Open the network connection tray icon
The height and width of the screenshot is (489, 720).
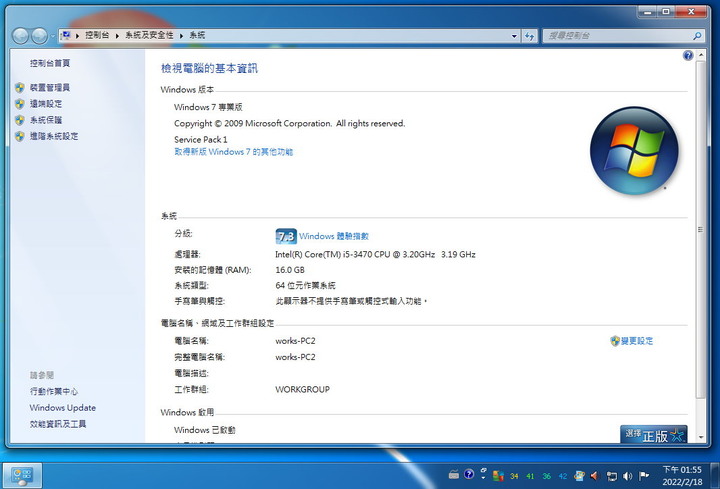(x=611, y=476)
